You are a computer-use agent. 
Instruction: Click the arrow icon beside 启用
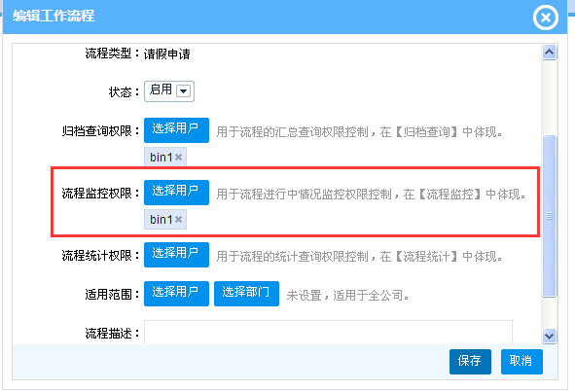click(x=183, y=90)
